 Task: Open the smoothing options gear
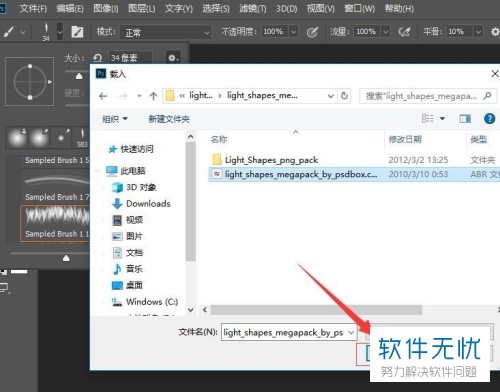point(495,32)
